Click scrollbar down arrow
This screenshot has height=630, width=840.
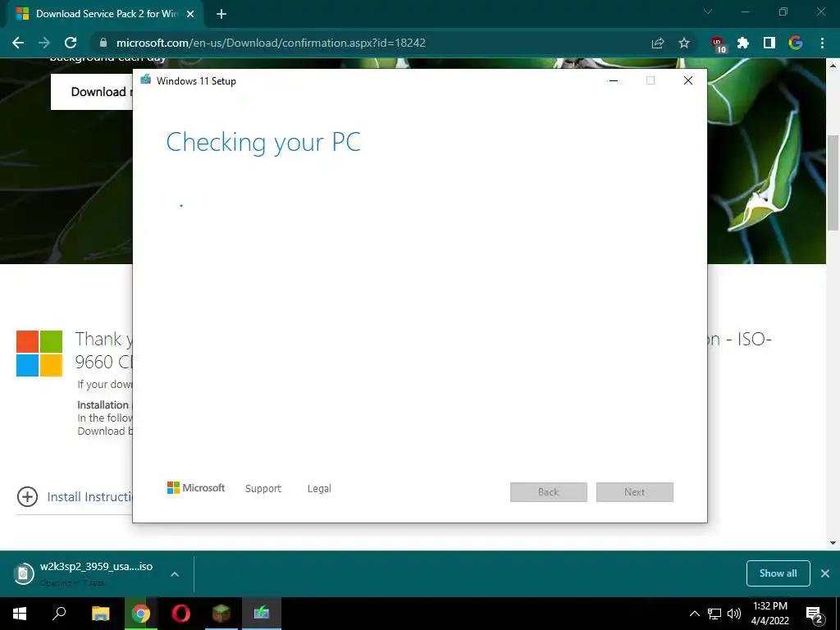click(833, 543)
